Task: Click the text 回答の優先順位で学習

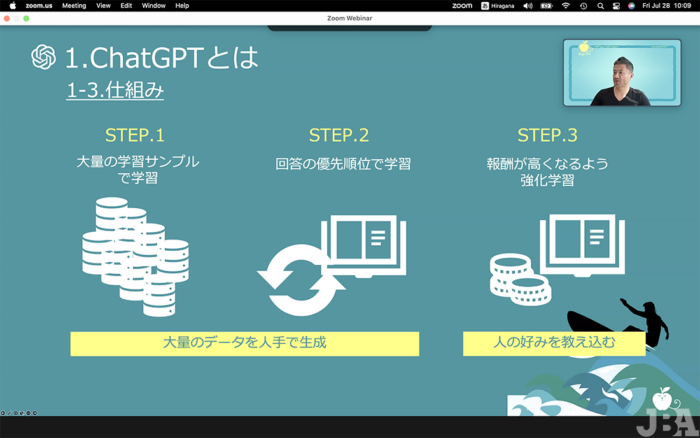Action: (x=343, y=164)
